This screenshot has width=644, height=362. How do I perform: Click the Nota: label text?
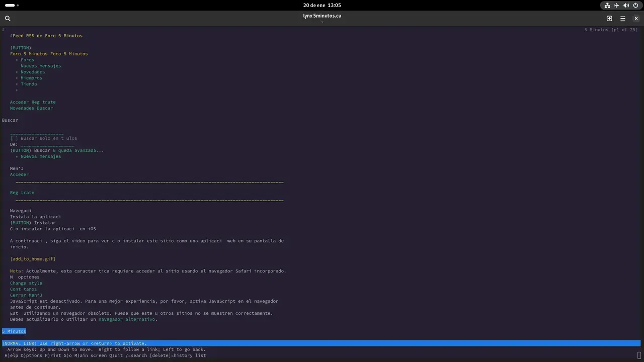tap(17, 271)
